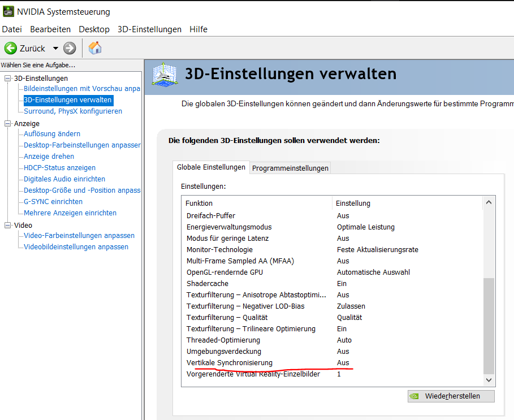
Task: Open the home icon in toolbar
Action: click(95, 48)
